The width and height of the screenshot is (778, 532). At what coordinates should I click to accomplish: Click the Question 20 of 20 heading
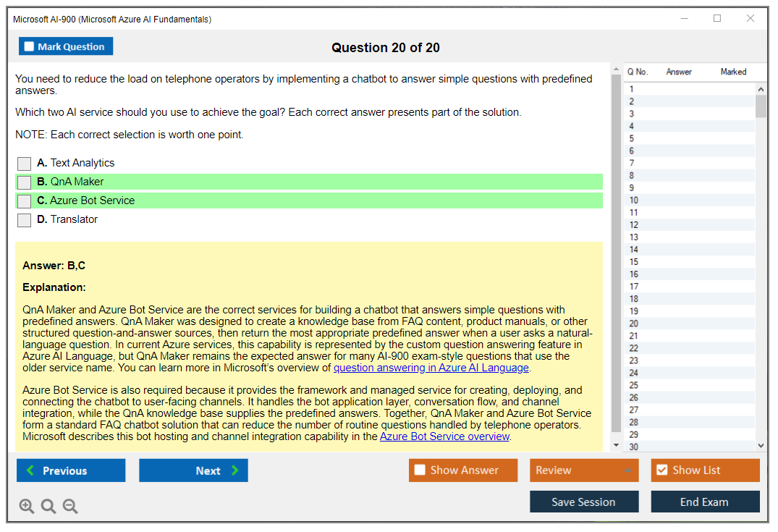(x=386, y=48)
